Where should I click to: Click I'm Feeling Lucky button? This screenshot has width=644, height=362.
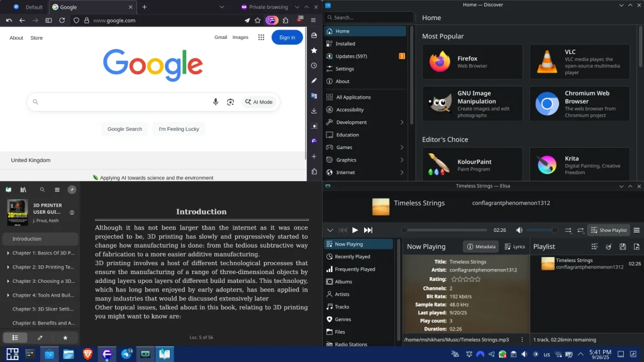pos(179,129)
